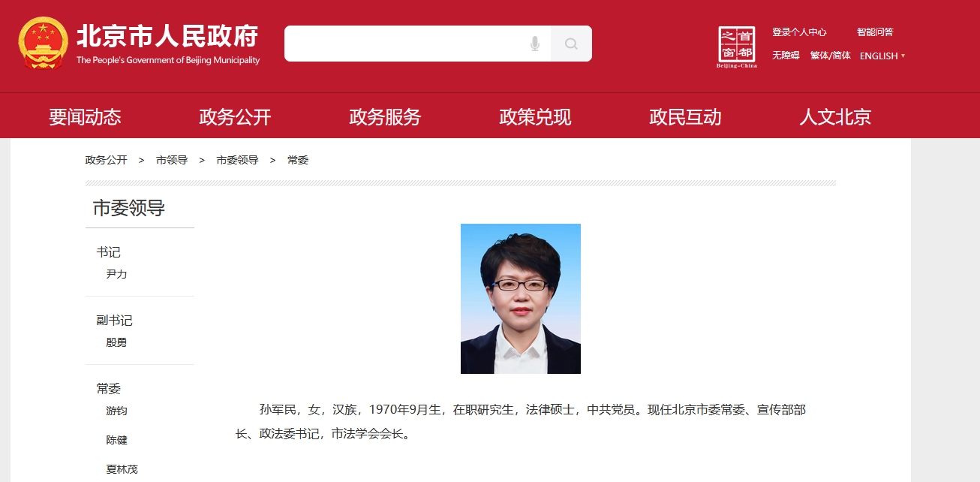
Task: Open 登录个人中心 login link
Action: (799, 32)
